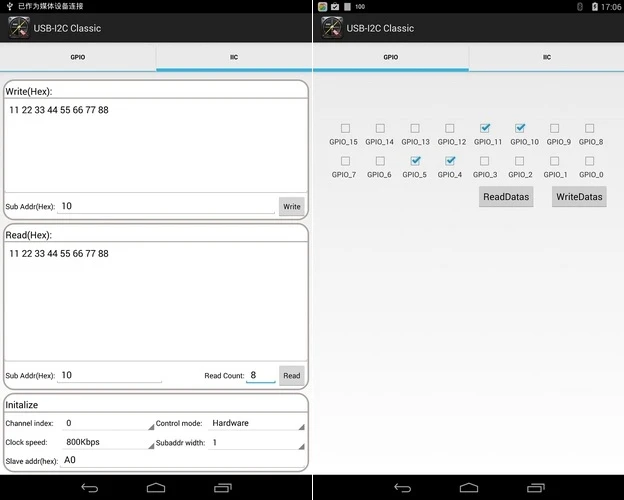Tap briefcase notification icon in right status bar
Viewport: 624px width, 500px height.
(335, 6)
